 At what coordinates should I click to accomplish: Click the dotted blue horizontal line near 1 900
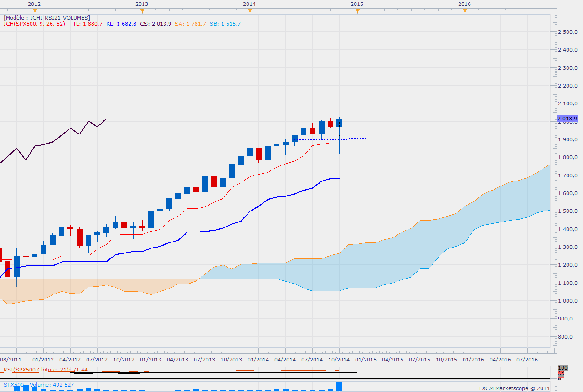356,139
